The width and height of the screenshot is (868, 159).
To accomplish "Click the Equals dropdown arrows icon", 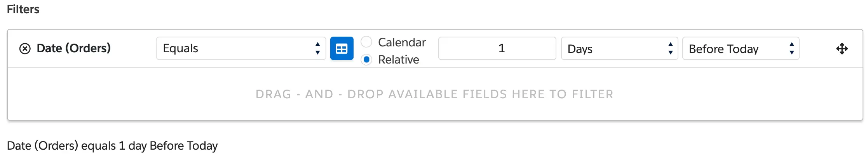I will pyautogui.click(x=317, y=48).
